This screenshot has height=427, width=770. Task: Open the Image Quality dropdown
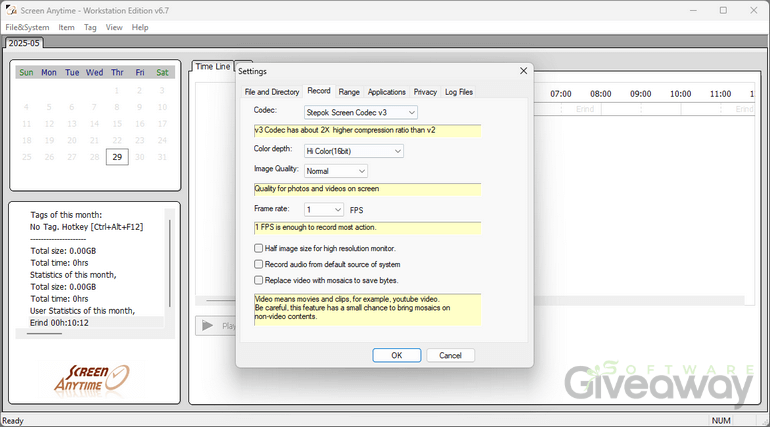click(x=336, y=171)
